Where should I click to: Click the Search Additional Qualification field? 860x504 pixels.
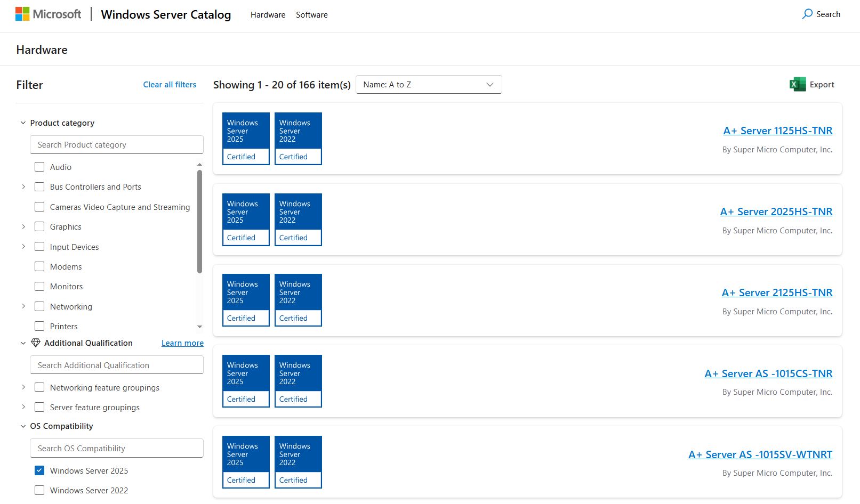[x=117, y=365]
